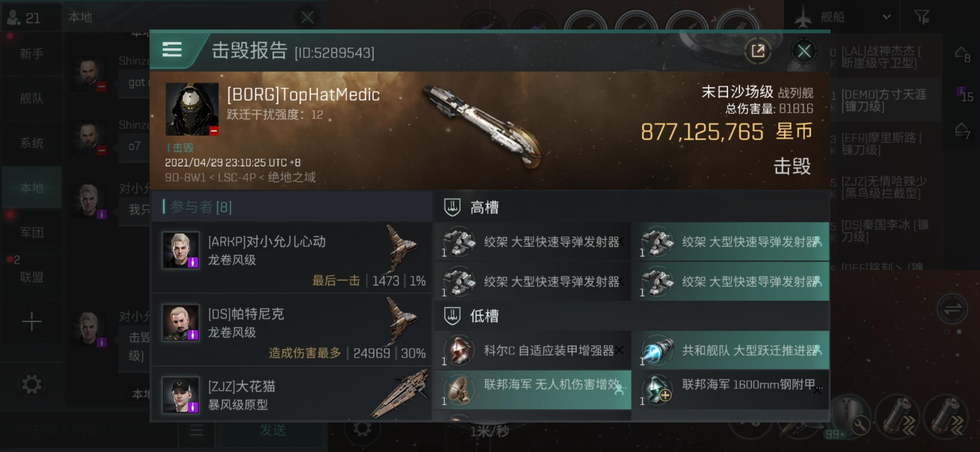The width and height of the screenshot is (980, 452).
Task: Close the local chat panel
Action: 307,17
